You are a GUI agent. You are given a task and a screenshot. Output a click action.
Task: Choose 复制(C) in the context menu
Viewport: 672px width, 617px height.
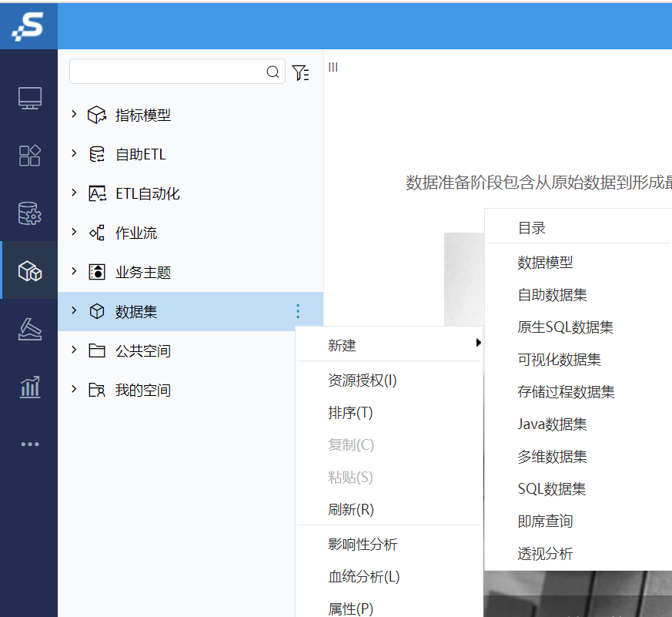[x=350, y=444]
